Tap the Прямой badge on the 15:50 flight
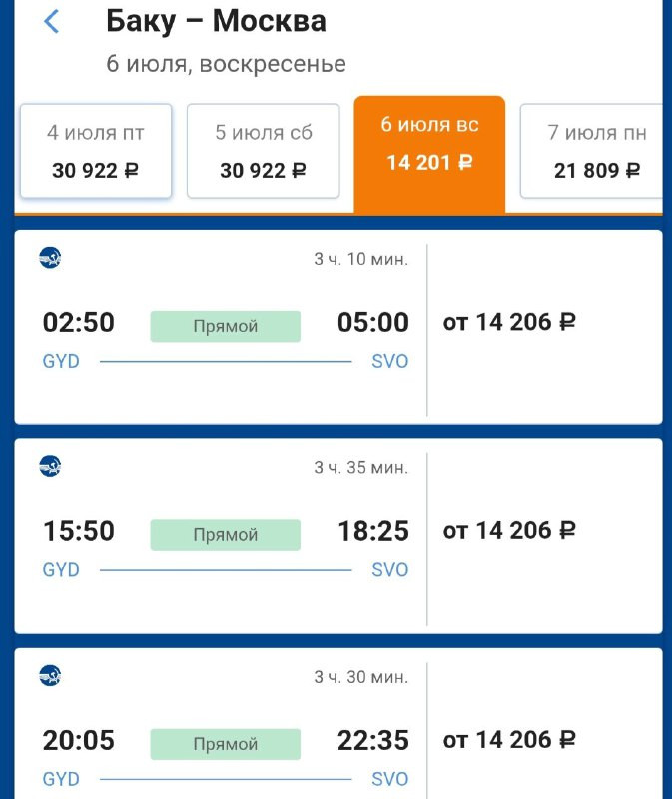Screen dimensions: 672x799 tap(226, 535)
